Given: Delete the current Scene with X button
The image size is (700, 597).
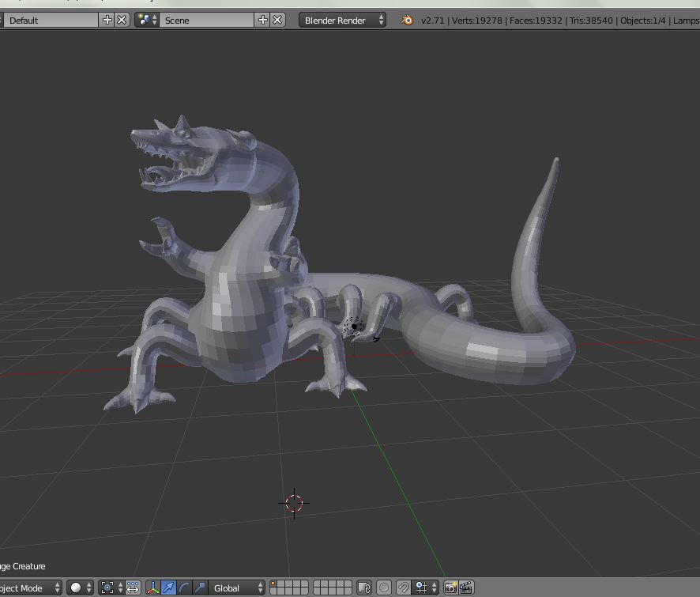Looking at the screenshot, I should [x=278, y=20].
